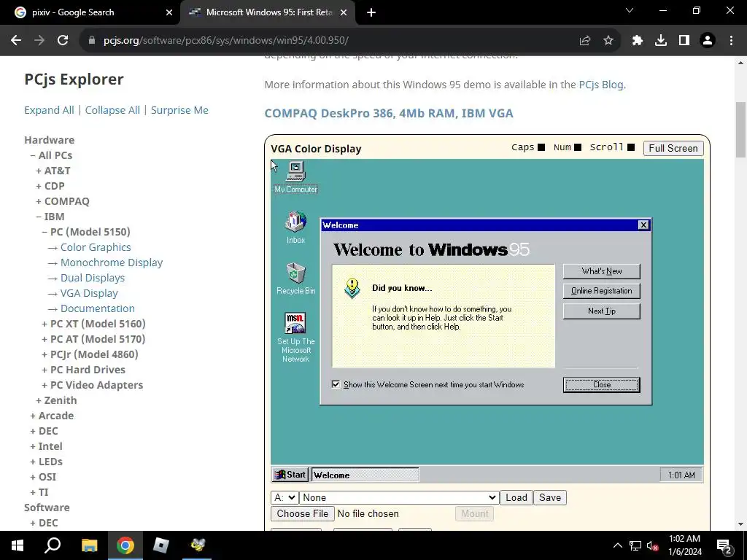The width and height of the screenshot is (747, 560).
Task: Collapse the All PCs tree node
Action: pyautogui.click(x=52, y=155)
